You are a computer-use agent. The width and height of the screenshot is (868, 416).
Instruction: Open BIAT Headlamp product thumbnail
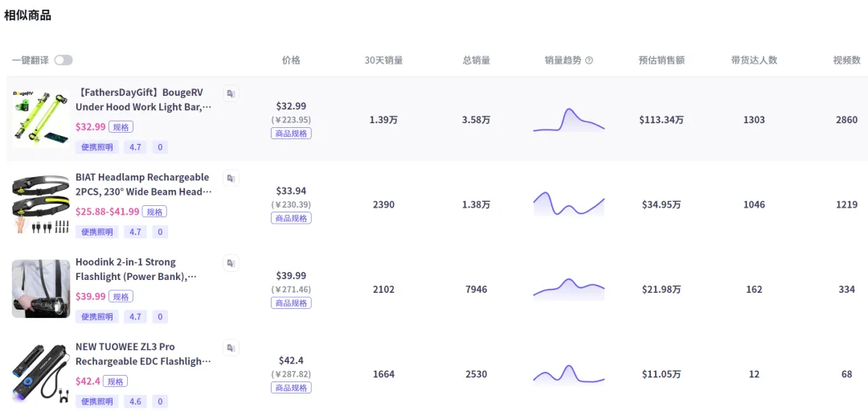point(41,204)
